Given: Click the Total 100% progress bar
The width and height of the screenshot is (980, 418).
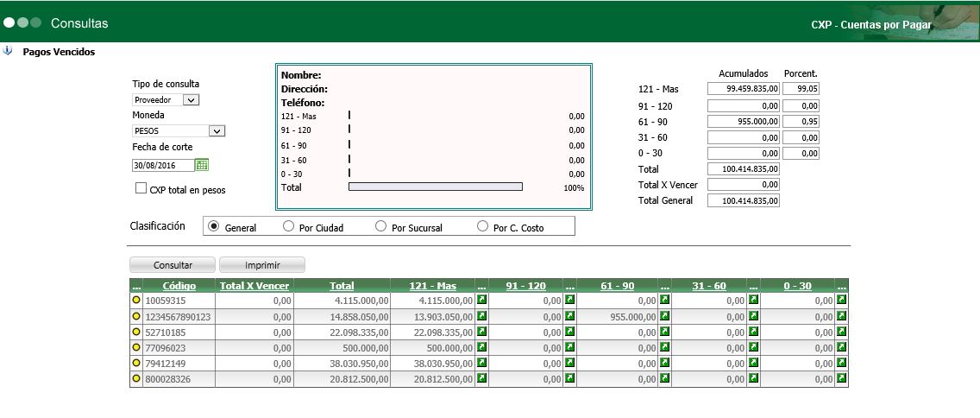Looking at the screenshot, I should point(435,187).
